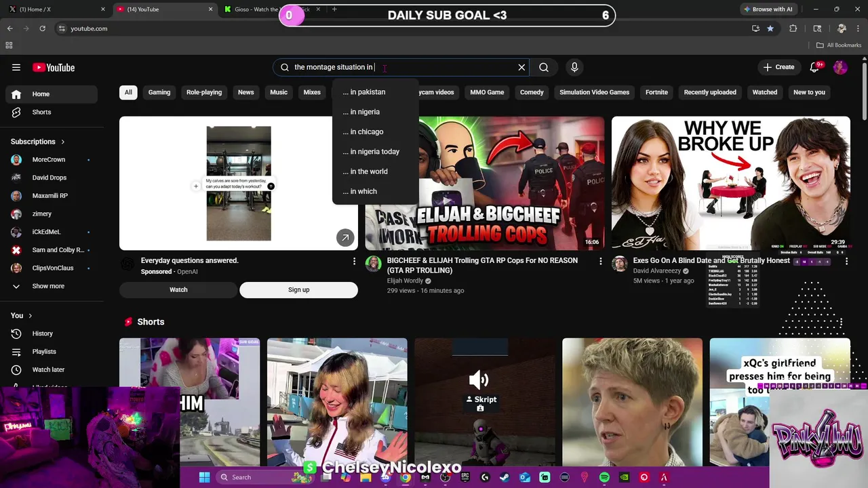
Task: Select the Mixes filter chip
Action: (x=312, y=92)
